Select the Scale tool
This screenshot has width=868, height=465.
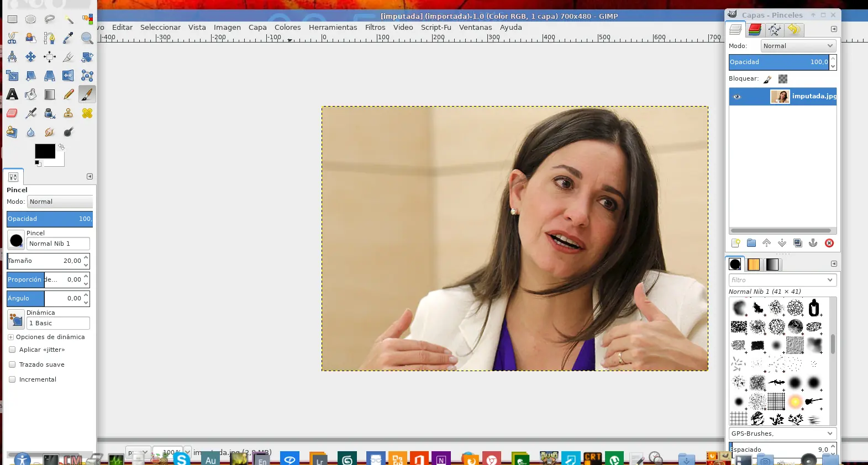pos(12,76)
